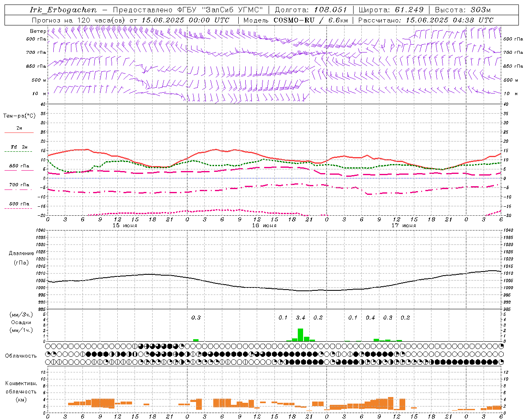Image resolution: width=525 pixels, height=420 pixels.
Task: Click the Прогноз на 120 часа(ов) text
Action: point(79,20)
